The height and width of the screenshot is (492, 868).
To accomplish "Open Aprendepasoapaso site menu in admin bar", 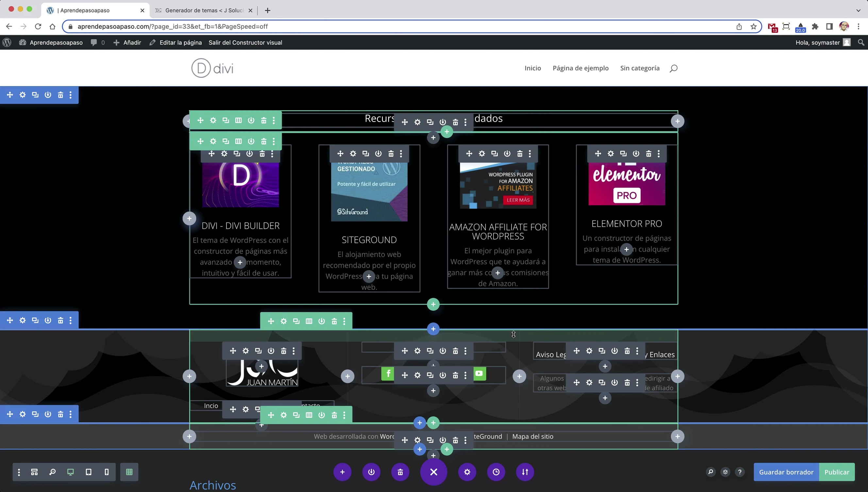I will [51, 42].
